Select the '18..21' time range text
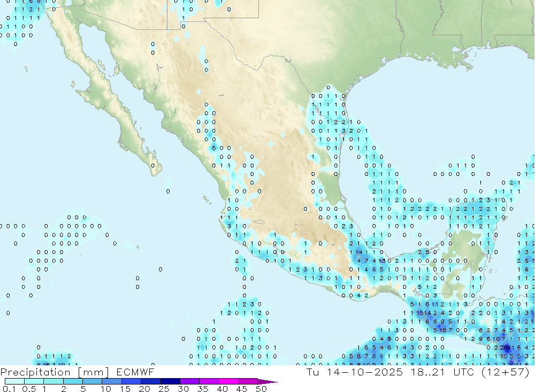The image size is (535, 392). point(428,372)
